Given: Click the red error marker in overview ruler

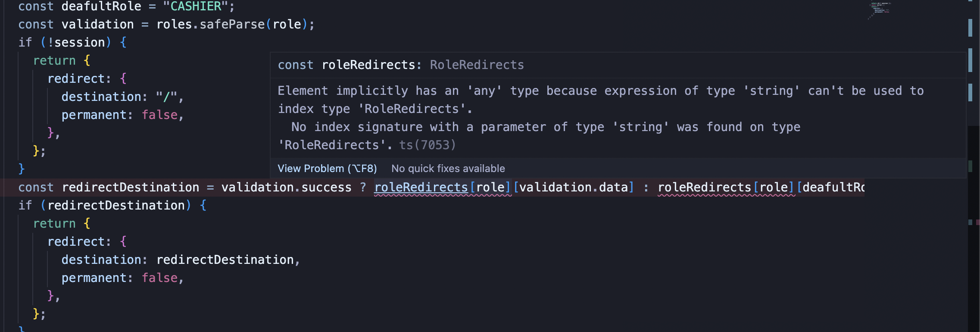Looking at the screenshot, I should tap(977, 222).
